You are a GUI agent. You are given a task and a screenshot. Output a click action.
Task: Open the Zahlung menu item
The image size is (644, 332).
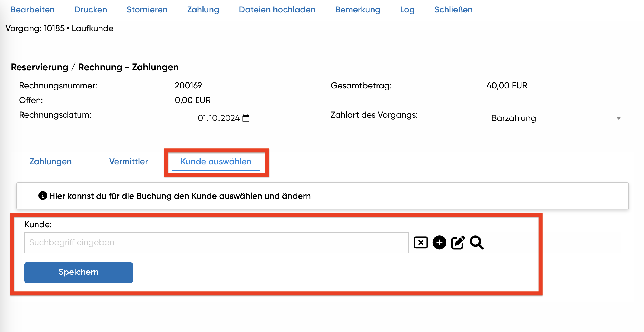[x=203, y=10]
